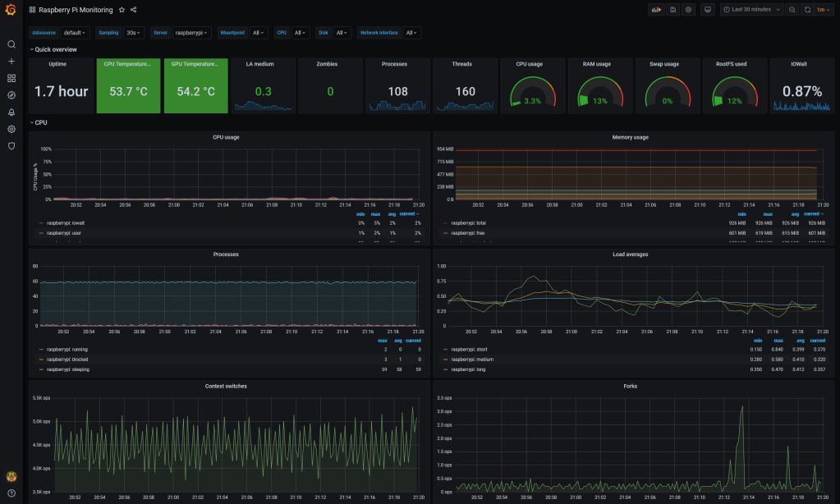Open the Context switches graph title menu

pos(226,386)
